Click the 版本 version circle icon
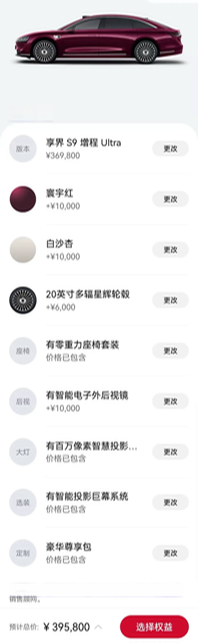Image resolution: width=198 pixels, height=644 pixels. (23, 149)
